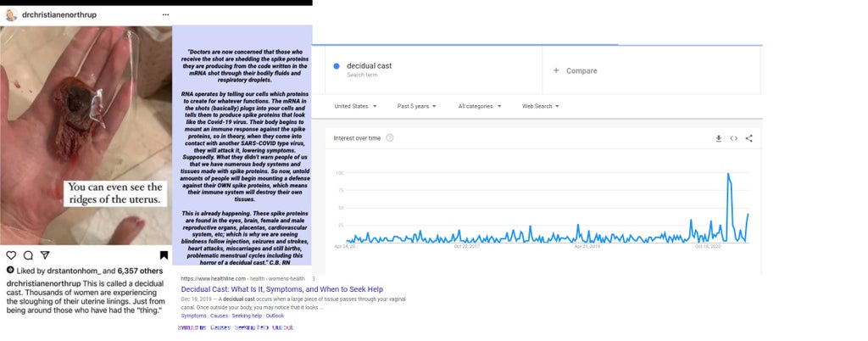The height and width of the screenshot is (341, 868).
Task: Open the Symptoms sitelink under Healthline result
Action: pyautogui.click(x=193, y=316)
